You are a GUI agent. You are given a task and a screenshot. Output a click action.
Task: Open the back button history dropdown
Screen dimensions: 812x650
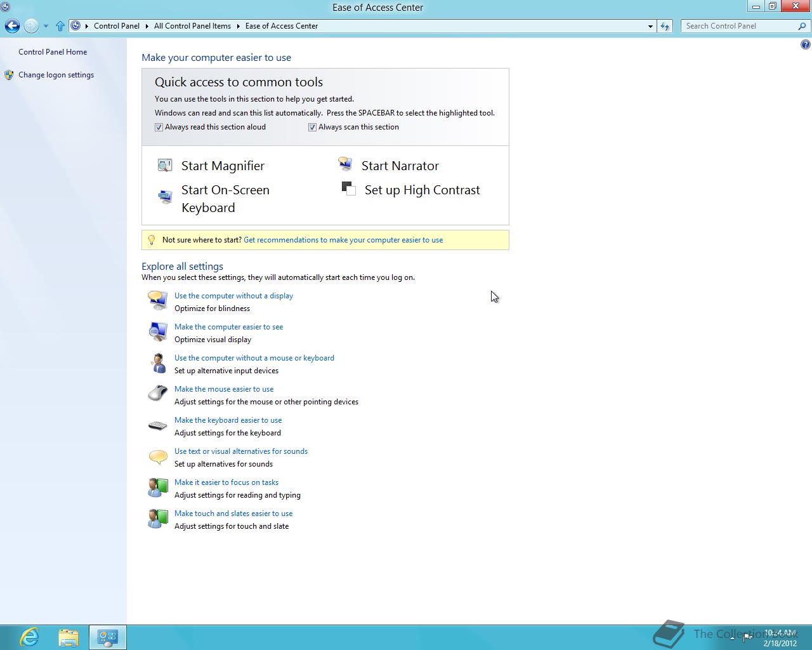pos(45,26)
